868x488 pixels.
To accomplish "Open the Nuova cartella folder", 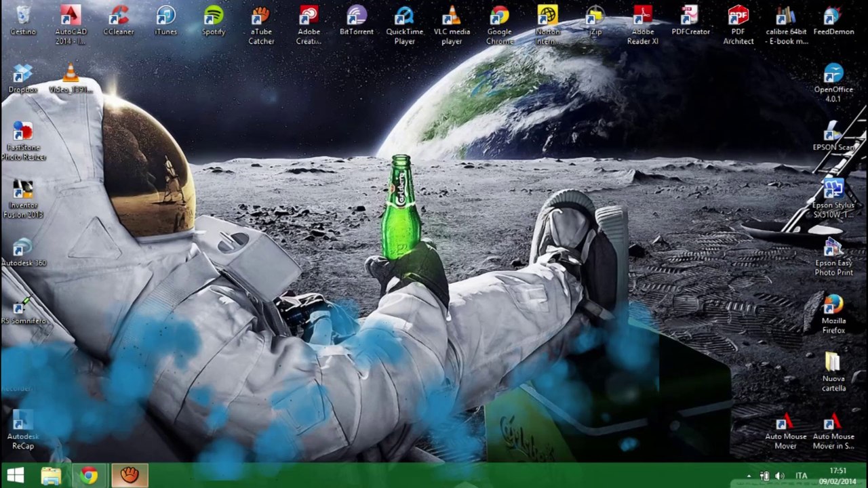I will coord(833,372).
